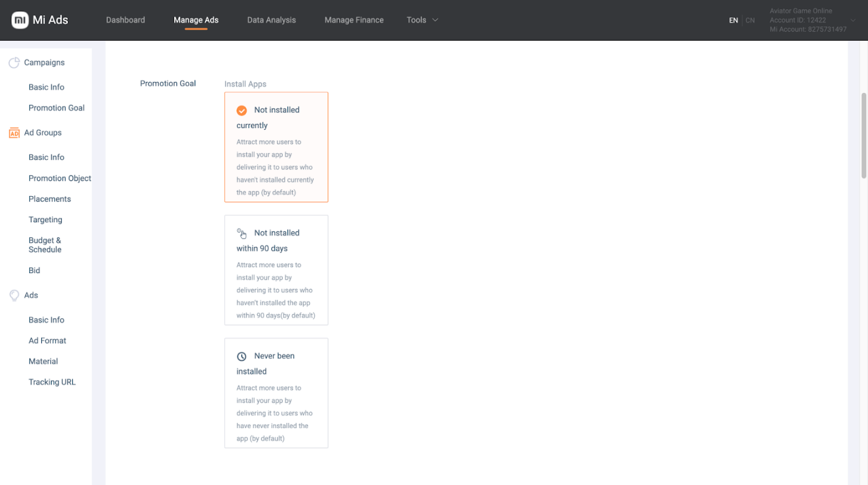Open the account dropdown for Aviator Game Online
868x485 pixels.
coord(853,20)
